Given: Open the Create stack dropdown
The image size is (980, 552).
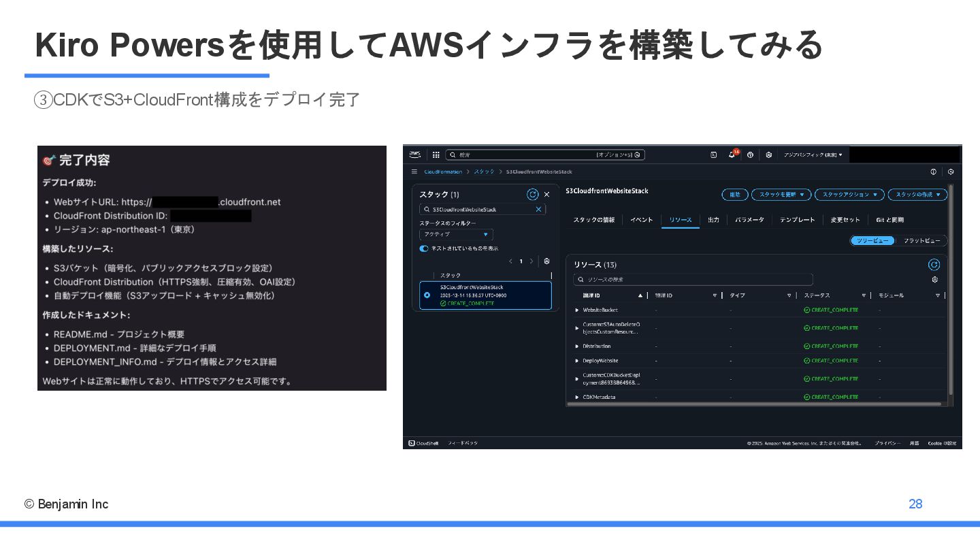Looking at the screenshot, I should point(917,194).
